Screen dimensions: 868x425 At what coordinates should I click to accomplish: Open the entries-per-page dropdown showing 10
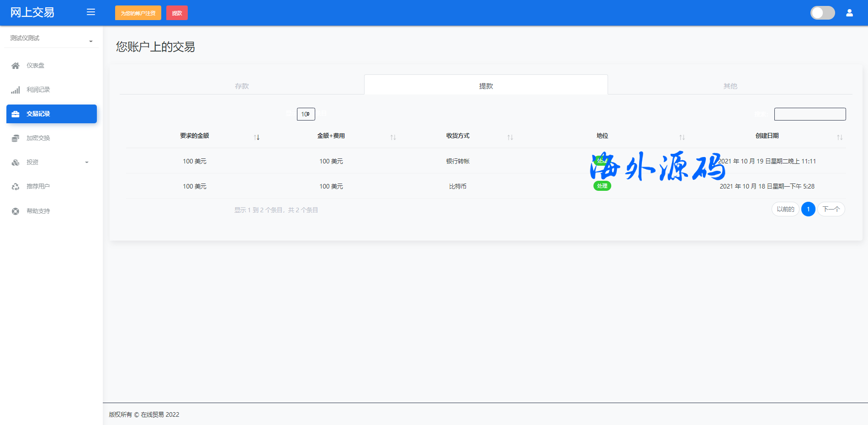click(306, 114)
